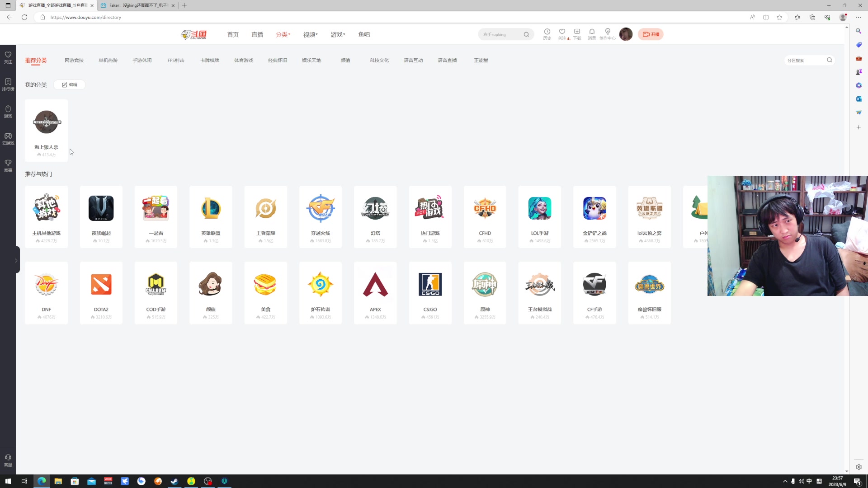Image resolution: width=868 pixels, height=488 pixels.
Task: Click the user avatar in header
Action: tap(626, 34)
